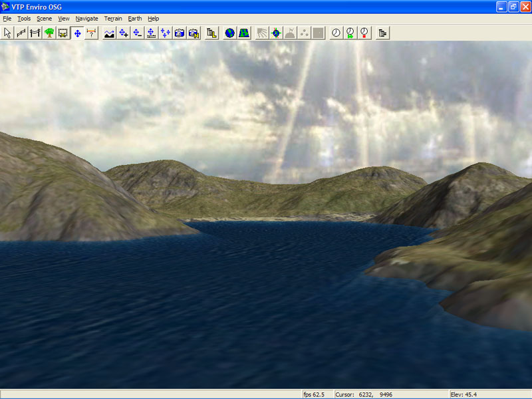
Task: Pick the power line route tool
Action: tap(35, 33)
